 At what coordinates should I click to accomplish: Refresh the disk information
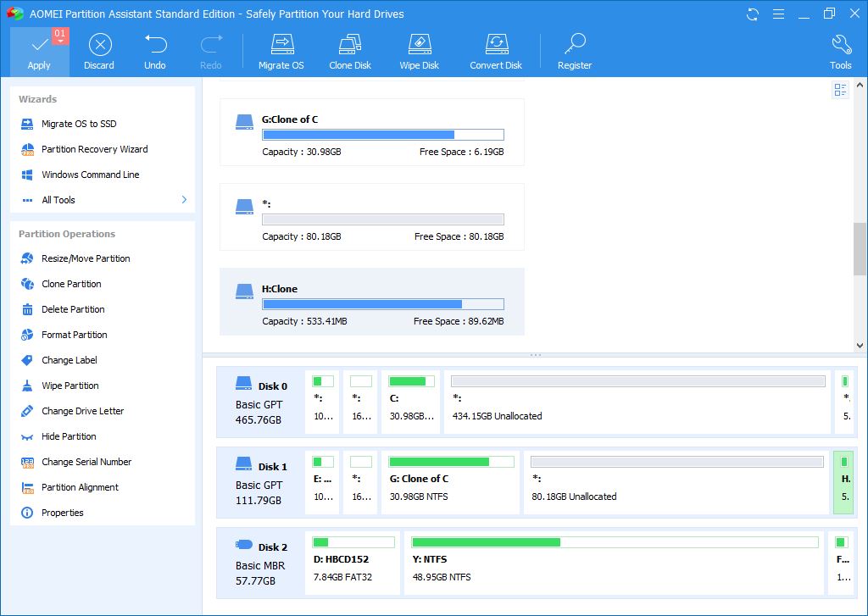click(x=752, y=14)
